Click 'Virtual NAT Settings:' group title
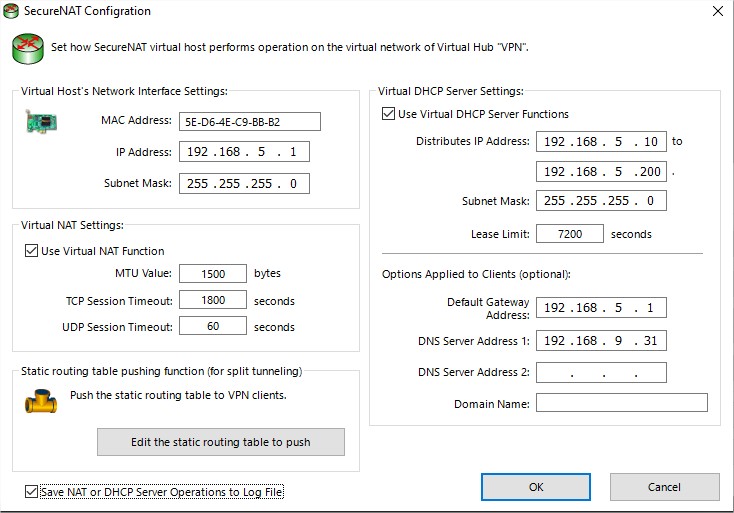Image resolution: width=734 pixels, height=513 pixels. (73, 225)
